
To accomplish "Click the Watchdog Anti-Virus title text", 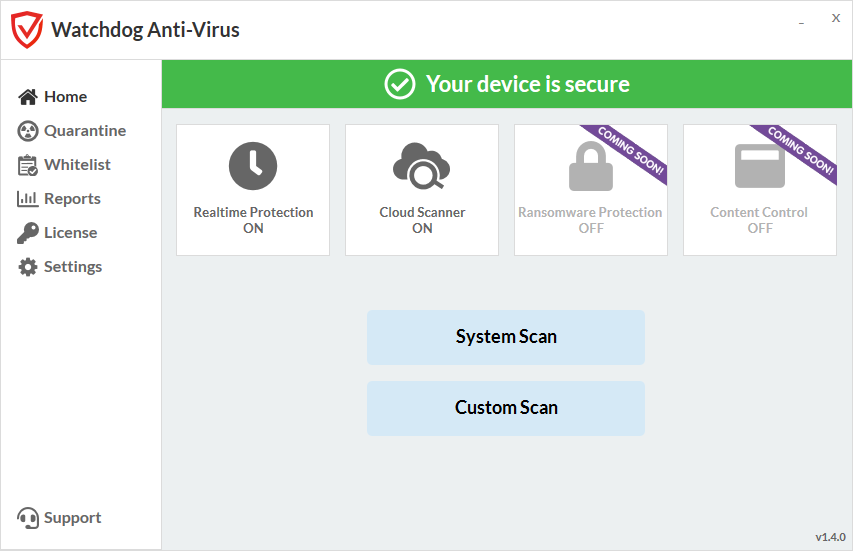I will (145, 30).
